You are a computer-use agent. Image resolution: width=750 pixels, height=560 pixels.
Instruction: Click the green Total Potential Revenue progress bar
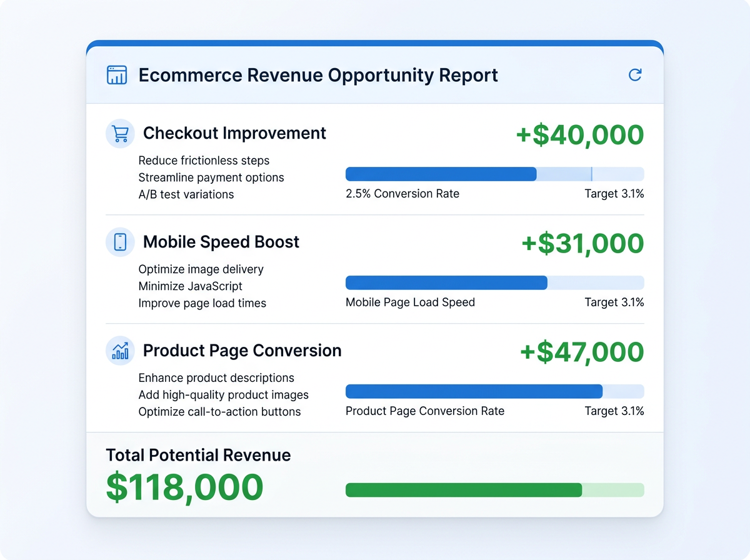tap(495, 490)
